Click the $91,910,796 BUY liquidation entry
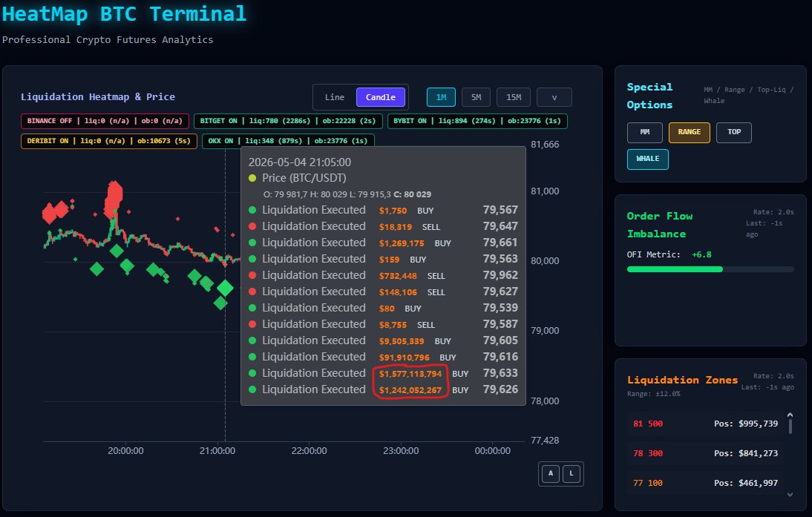 (x=383, y=357)
